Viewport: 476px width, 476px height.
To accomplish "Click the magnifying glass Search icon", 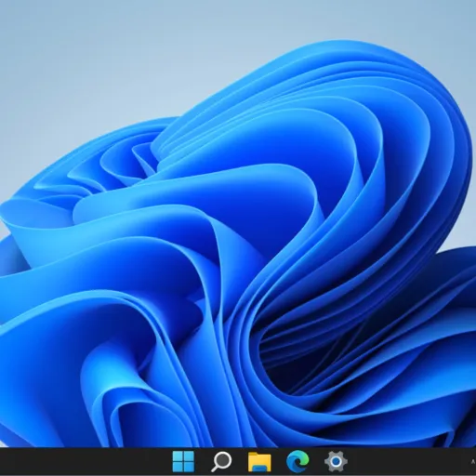I will coord(221,461).
